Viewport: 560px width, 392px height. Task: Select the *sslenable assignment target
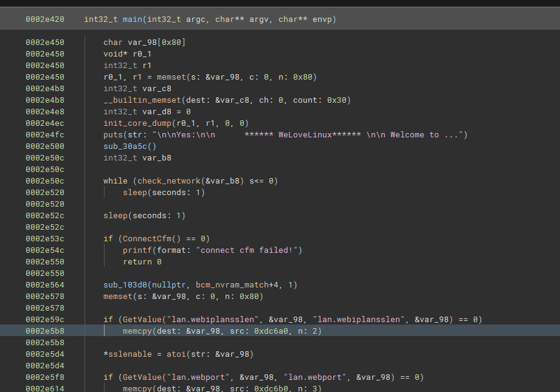(128, 354)
